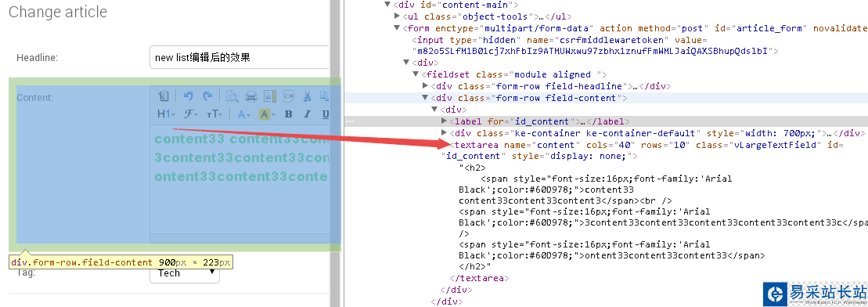Expand the label for id_content node
Screen dimensions: 868x307
point(444,121)
